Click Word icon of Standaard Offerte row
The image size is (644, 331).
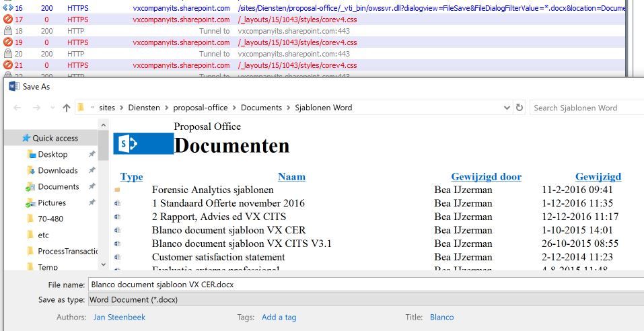point(118,203)
